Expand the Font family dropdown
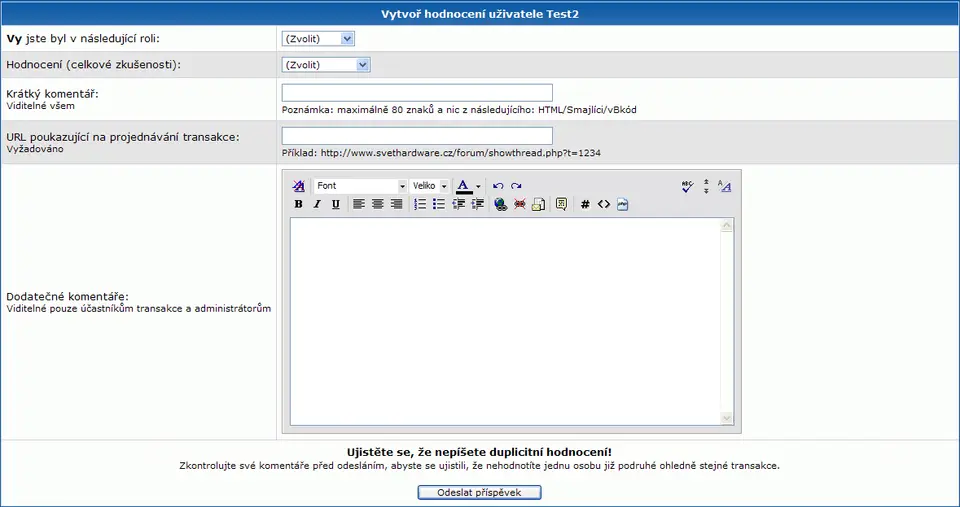This screenshot has height=507, width=960. point(360,186)
